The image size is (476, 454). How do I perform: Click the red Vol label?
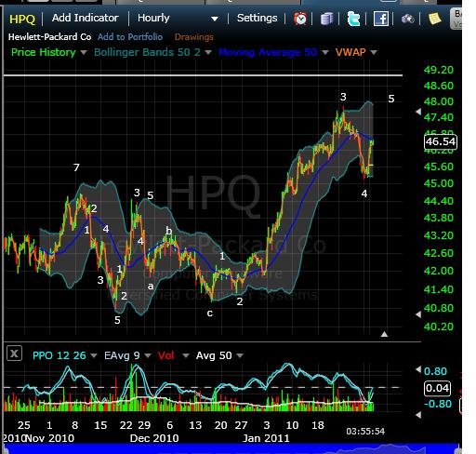coord(165,355)
